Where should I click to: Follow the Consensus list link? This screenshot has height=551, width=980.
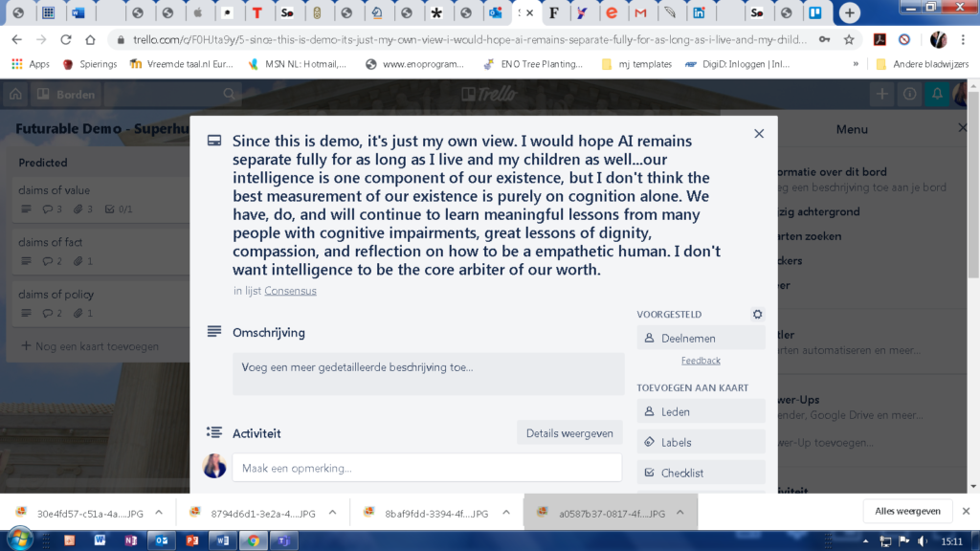pyautogui.click(x=290, y=291)
